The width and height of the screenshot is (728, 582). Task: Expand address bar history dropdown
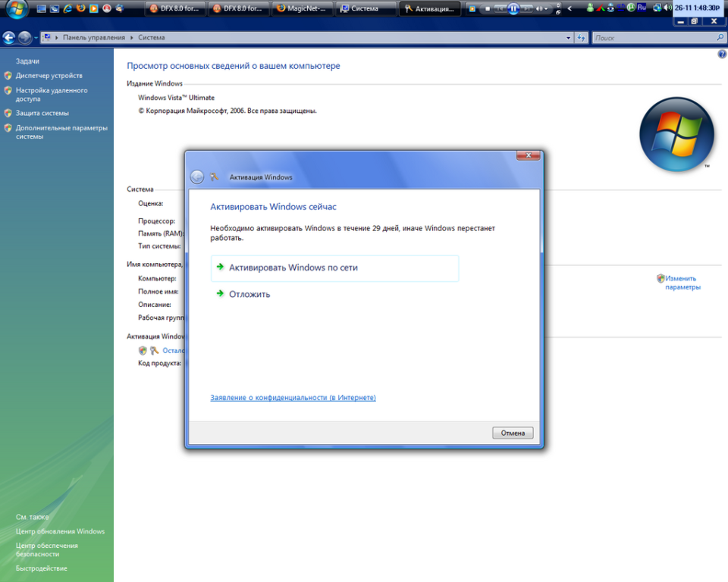tap(568, 38)
